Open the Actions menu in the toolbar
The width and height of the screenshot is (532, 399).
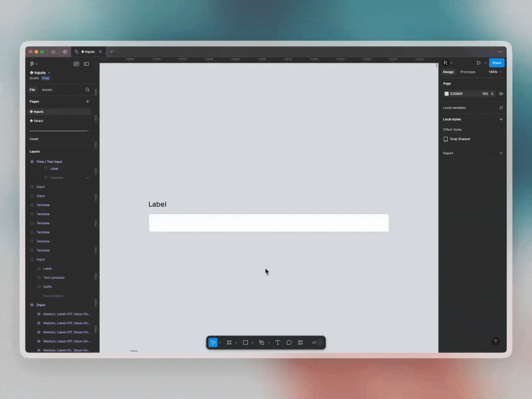click(300, 342)
